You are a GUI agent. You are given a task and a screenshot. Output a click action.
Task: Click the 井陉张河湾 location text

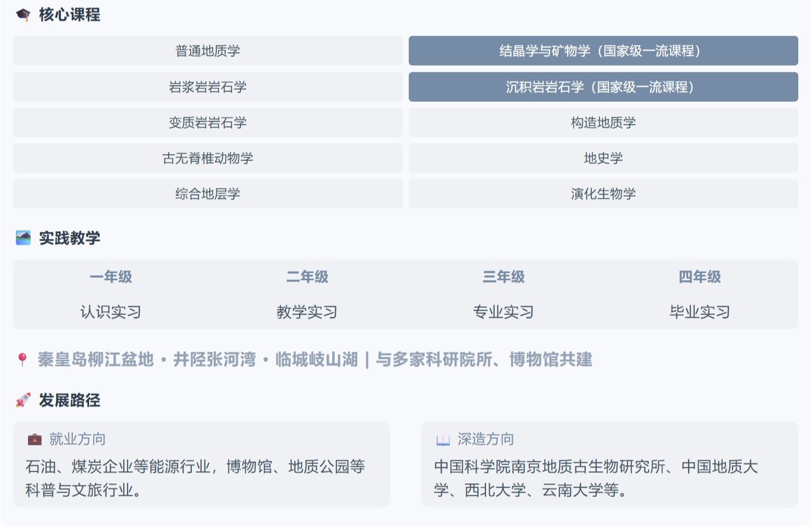tap(215, 359)
